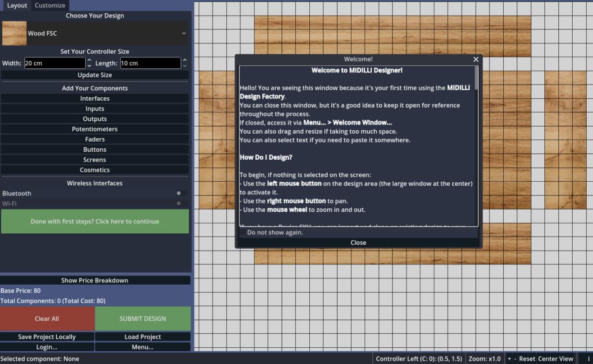The image size is (593, 364).
Task: Click the 'Add Your Components' section label
Action: pos(94,88)
